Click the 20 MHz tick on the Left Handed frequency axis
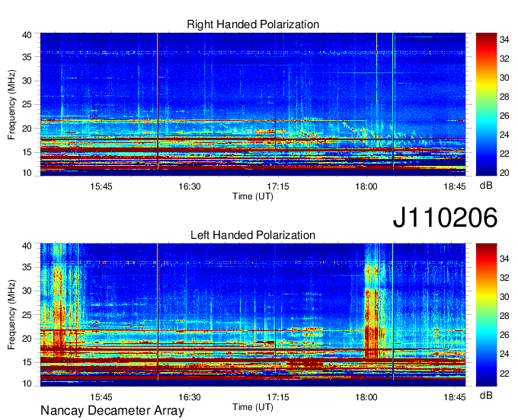Image resolution: width=518 pixels, height=420 pixels. pos(27,339)
